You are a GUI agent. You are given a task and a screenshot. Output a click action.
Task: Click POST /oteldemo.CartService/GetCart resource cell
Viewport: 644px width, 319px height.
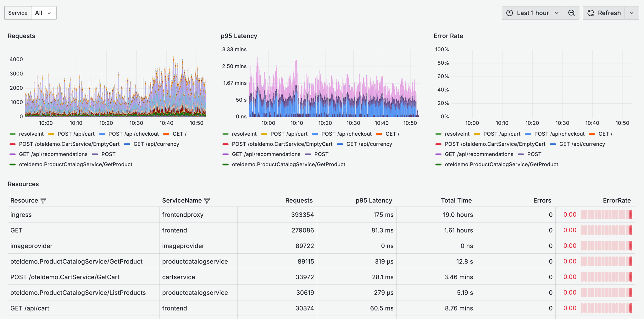(83, 277)
